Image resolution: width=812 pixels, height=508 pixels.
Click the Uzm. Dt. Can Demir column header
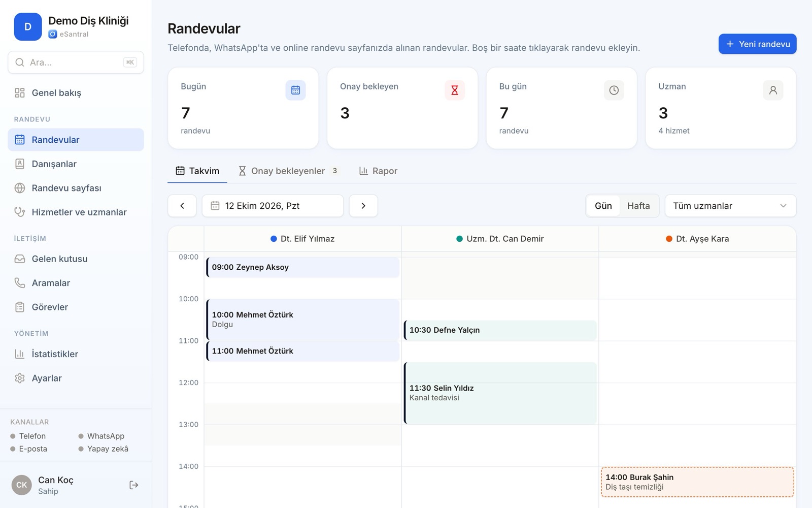click(500, 239)
